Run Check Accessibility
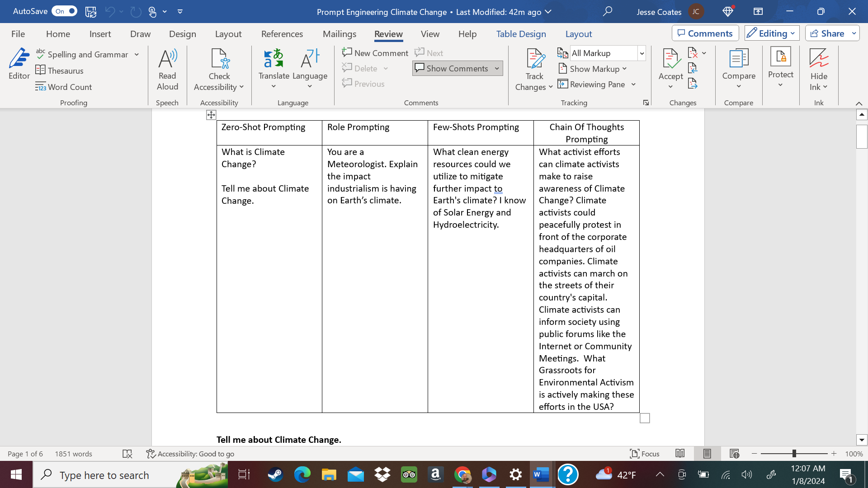The width and height of the screenshot is (868, 488). [x=219, y=70]
